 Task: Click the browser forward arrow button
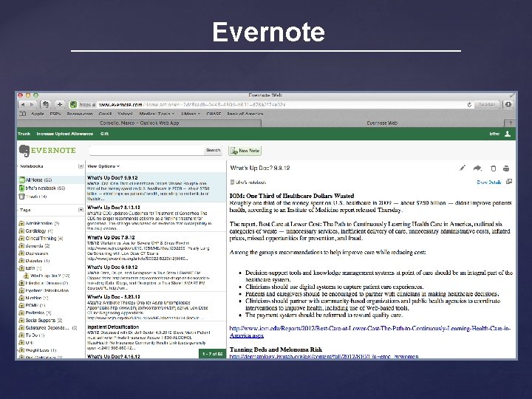tap(32, 104)
